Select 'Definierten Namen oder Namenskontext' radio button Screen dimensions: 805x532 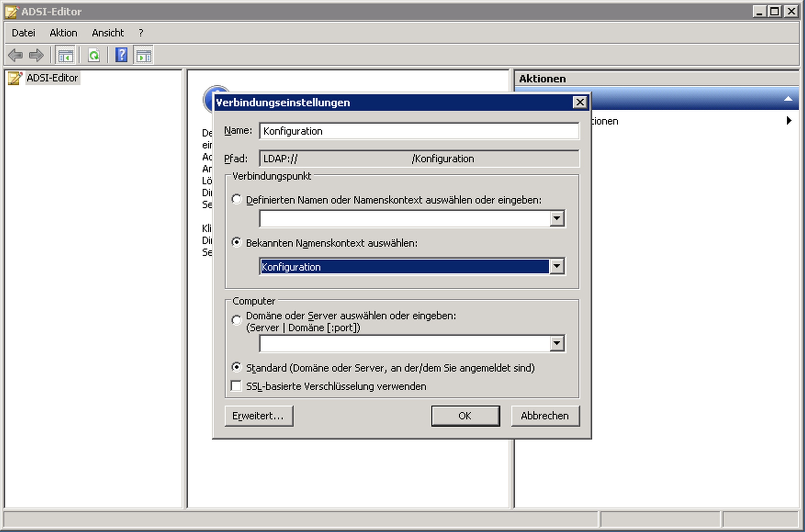[x=236, y=199]
